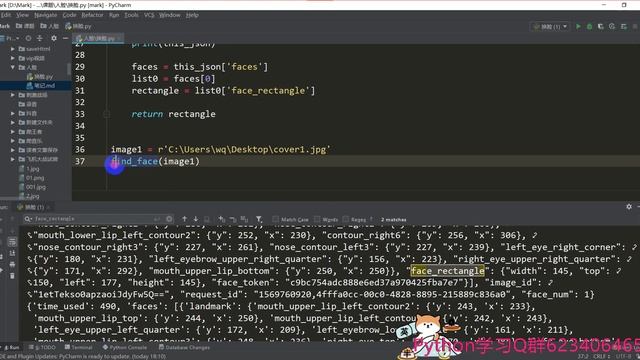Open the Tools menu
Viewport: 640px width, 360px height.
[131, 15]
